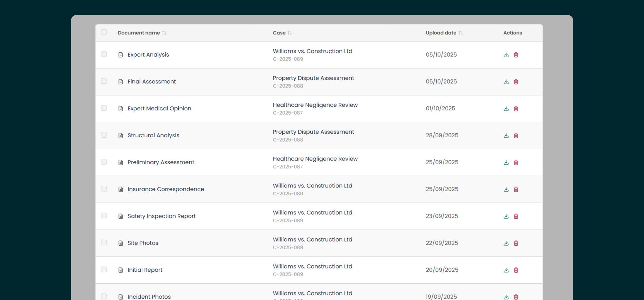Download the Safety Inspection Report
This screenshot has width=644, height=300.
click(506, 216)
